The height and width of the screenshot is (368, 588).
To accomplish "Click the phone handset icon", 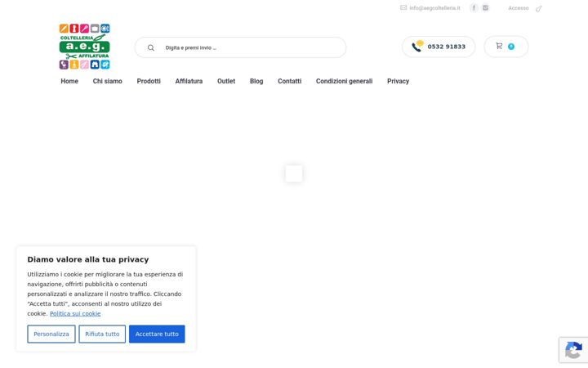I will [416, 47].
